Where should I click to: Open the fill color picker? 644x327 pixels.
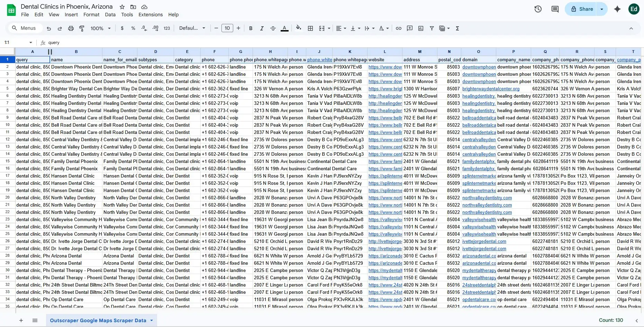[298, 28]
